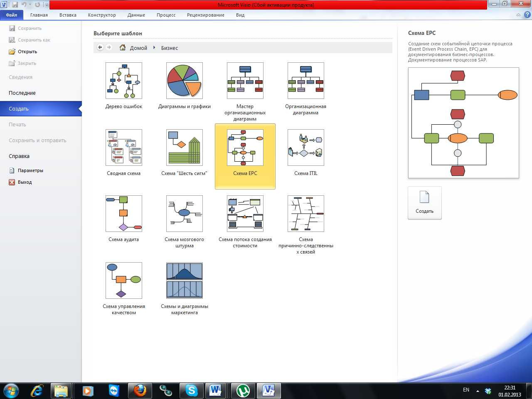Viewport: 532px width, 399px height.
Task: Open the quick access toolbar customize dropdown
Action: point(46,5)
